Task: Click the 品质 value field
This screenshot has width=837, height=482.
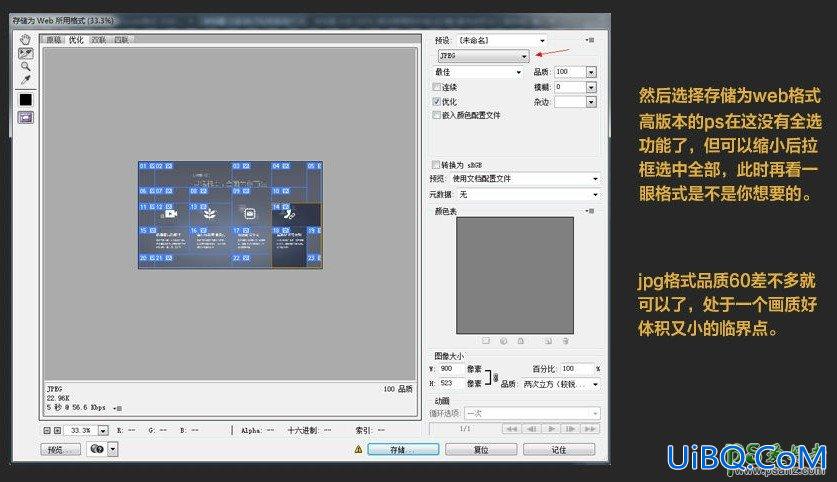Action: (x=570, y=72)
